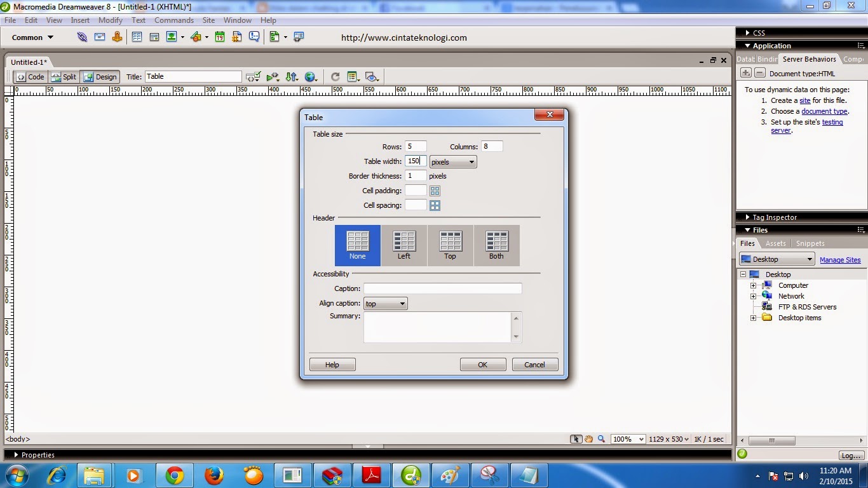Click the Refresh Design View icon
Screen dimensions: 868x488
pyautogui.click(x=336, y=77)
